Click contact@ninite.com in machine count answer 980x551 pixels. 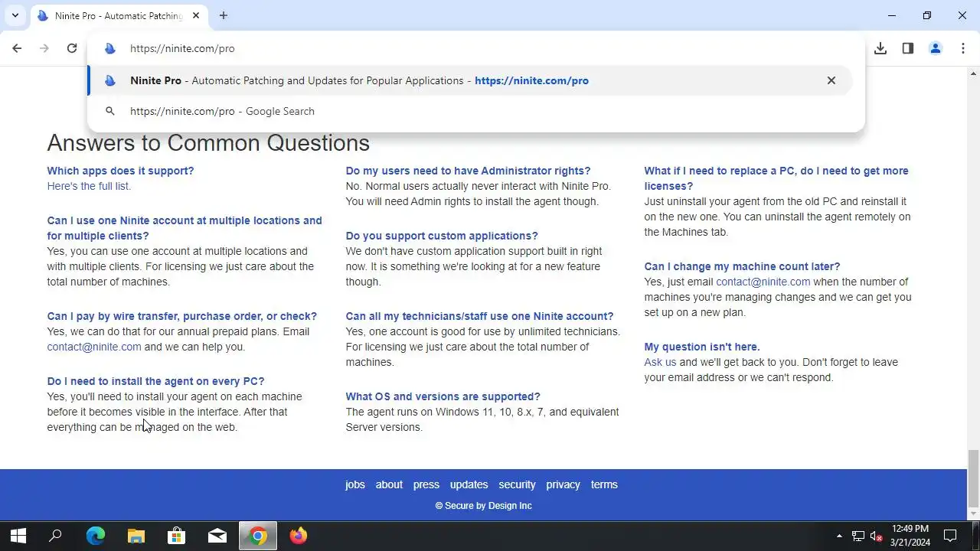coord(763,282)
